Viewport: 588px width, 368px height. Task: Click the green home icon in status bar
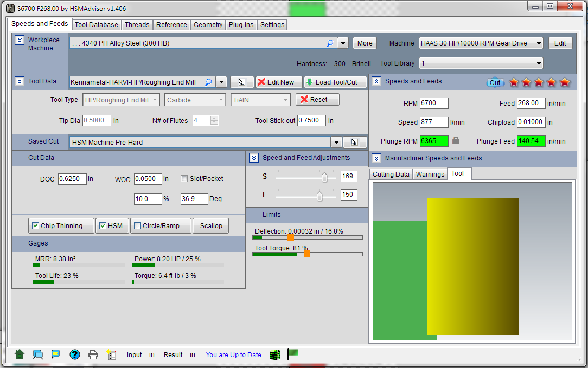[x=20, y=354]
